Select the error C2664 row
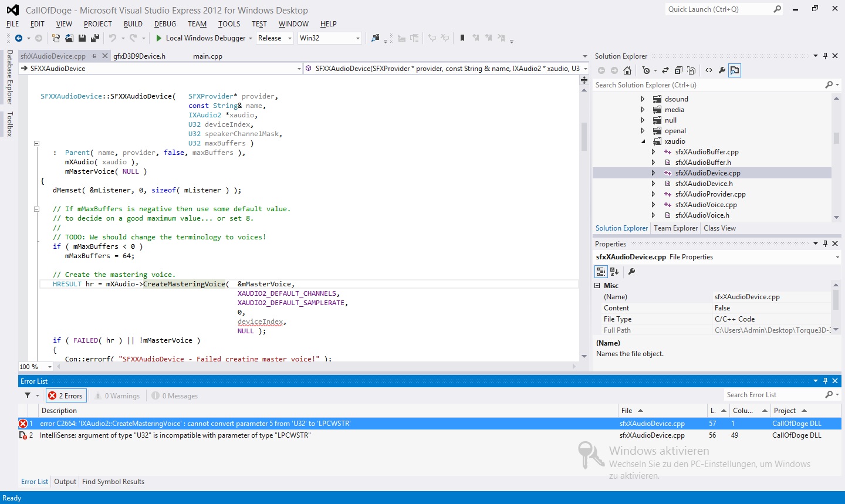This screenshot has height=504, width=845. pyautogui.click(x=430, y=424)
